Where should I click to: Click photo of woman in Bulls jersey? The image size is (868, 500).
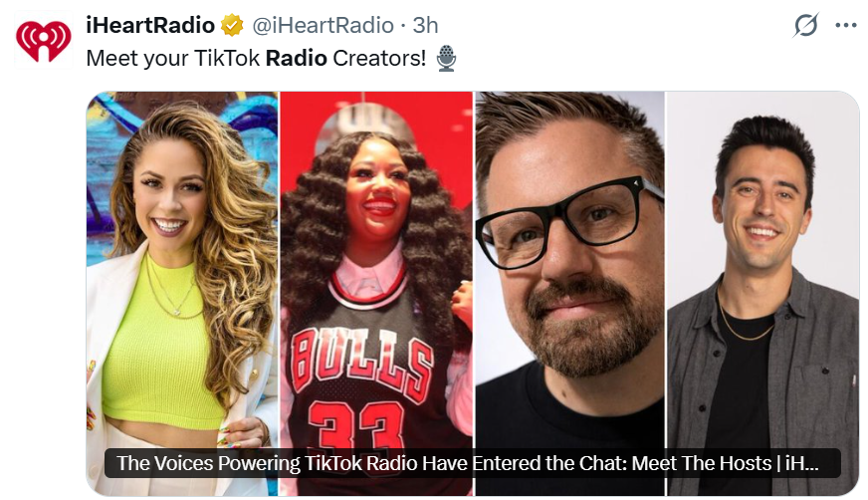[376, 294]
